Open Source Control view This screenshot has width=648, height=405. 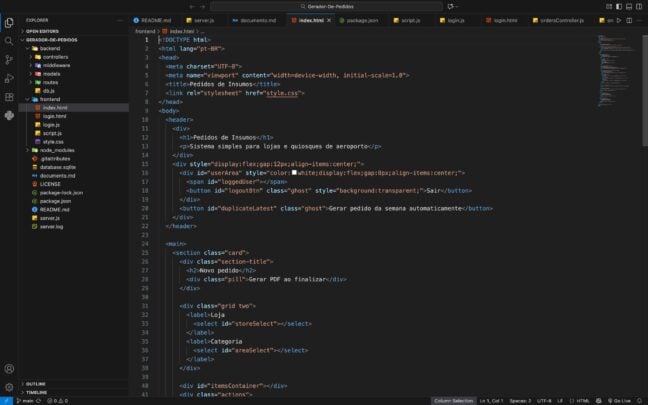[x=9, y=60]
